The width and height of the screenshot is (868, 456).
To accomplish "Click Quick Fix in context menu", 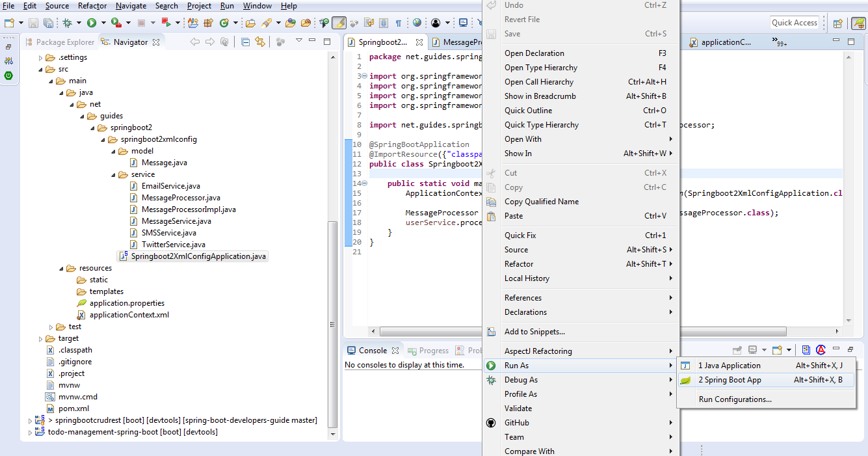I will pyautogui.click(x=581, y=235).
